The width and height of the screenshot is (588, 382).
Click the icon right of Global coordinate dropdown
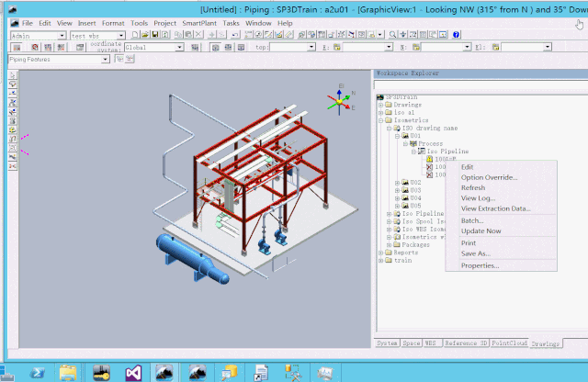195,47
